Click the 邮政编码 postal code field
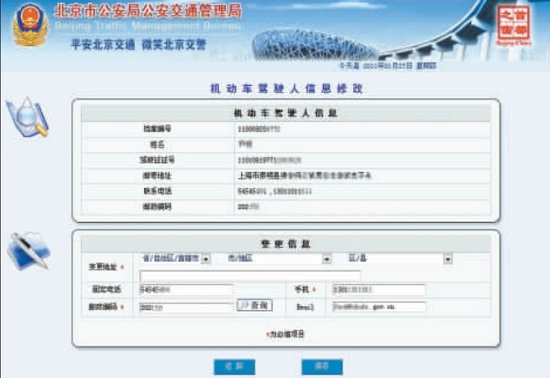 pos(186,307)
